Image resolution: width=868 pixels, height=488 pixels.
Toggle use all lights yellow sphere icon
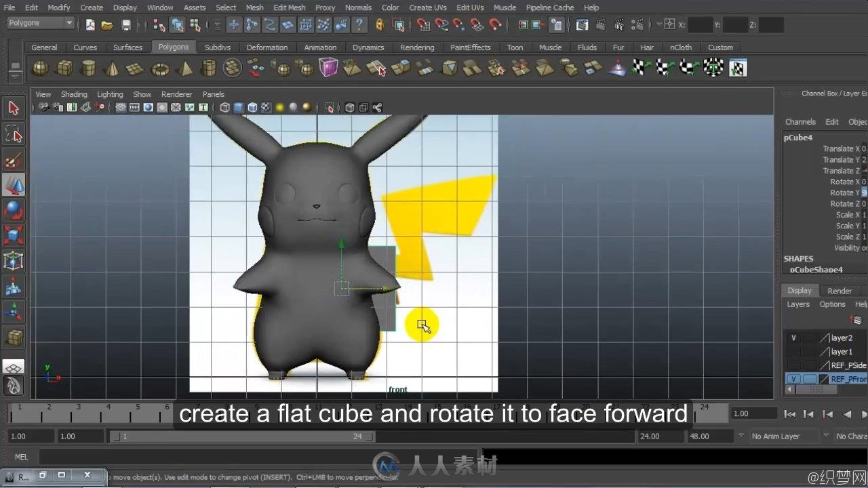(279, 107)
